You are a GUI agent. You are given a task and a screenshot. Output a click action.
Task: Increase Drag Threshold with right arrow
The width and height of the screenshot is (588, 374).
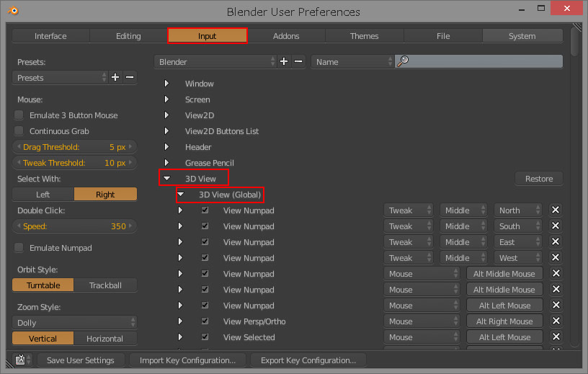point(130,147)
